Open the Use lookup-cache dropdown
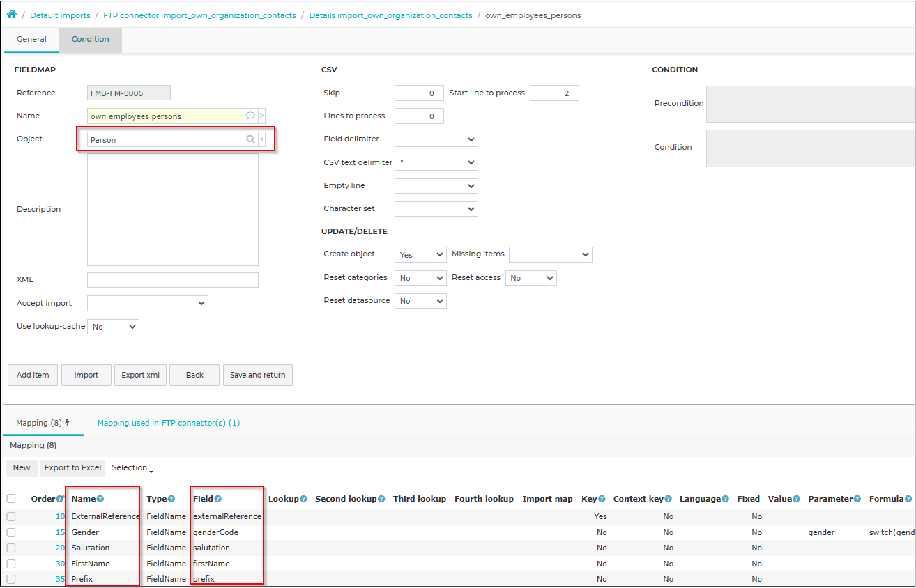This screenshot has width=916, height=588. [x=113, y=326]
